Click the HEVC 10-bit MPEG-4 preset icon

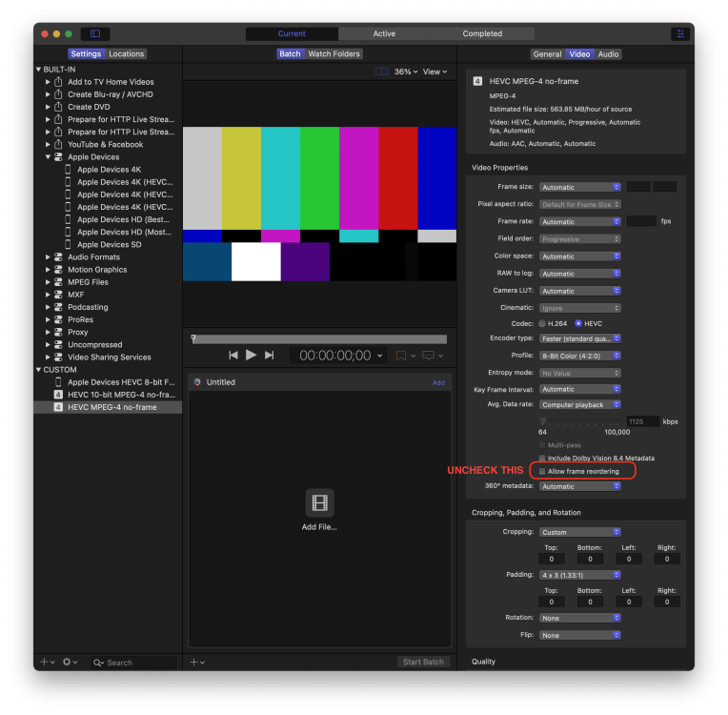[x=58, y=395]
